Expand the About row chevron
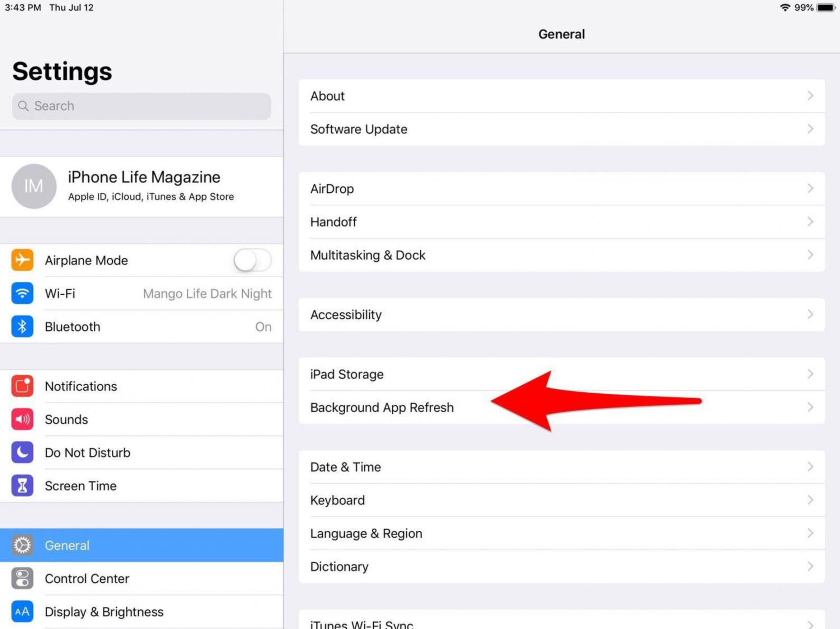Viewport: 840px width, 629px height. [810, 96]
